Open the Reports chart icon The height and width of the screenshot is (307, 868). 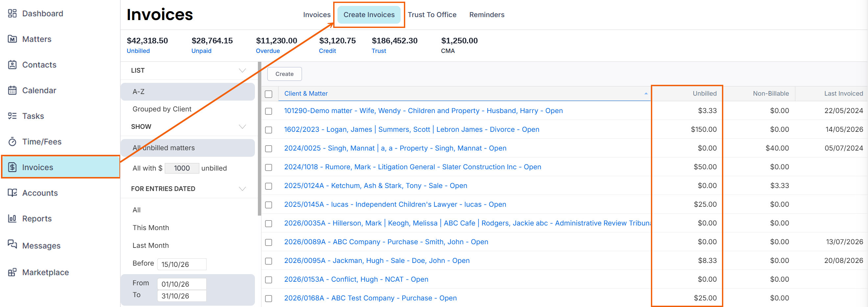tap(12, 219)
